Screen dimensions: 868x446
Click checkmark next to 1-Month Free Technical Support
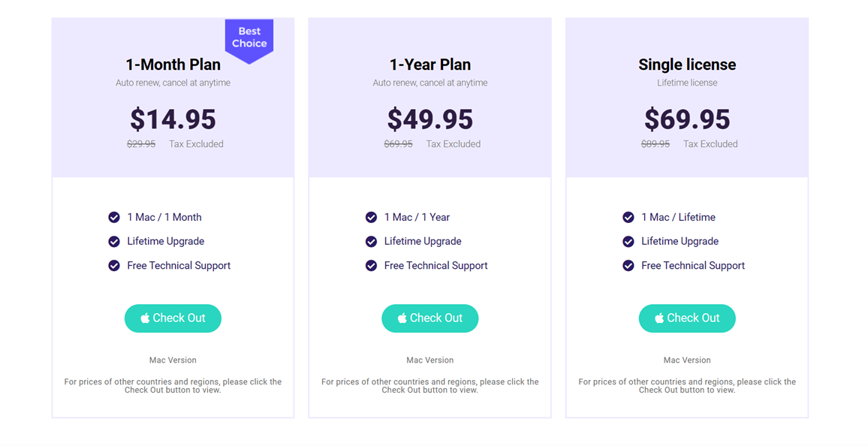click(114, 265)
